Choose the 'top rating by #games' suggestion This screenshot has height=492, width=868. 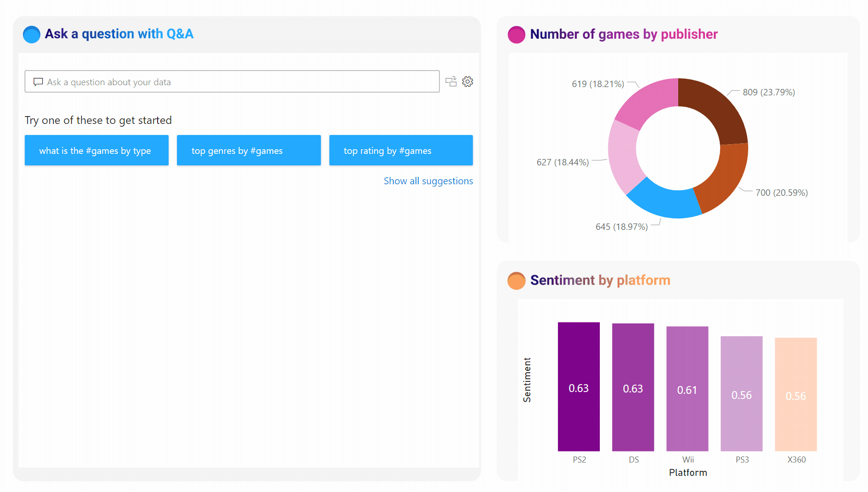tap(400, 150)
